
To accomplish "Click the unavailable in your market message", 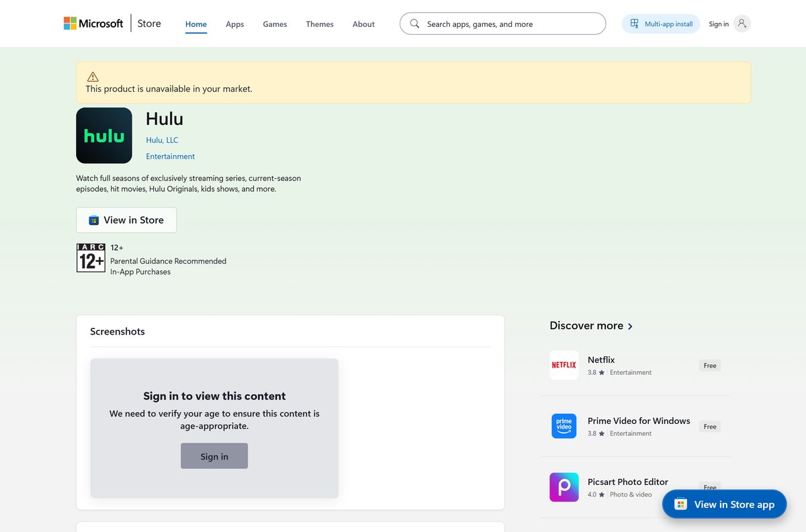I will tap(169, 89).
